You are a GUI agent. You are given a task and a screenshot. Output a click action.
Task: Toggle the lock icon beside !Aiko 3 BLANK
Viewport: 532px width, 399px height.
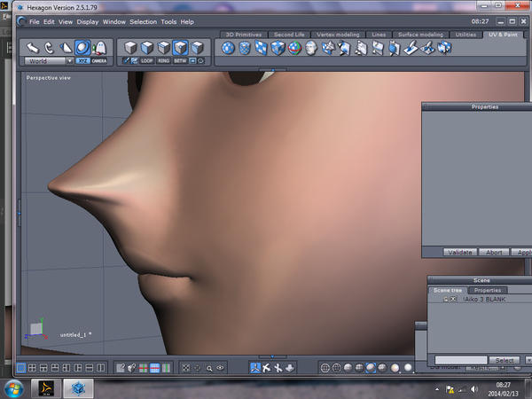[446, 300]
